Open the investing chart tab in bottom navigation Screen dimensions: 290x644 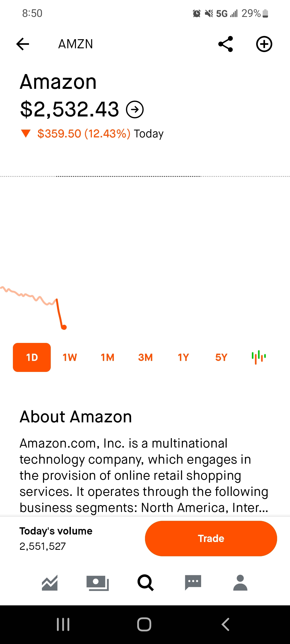coord(50,583)
